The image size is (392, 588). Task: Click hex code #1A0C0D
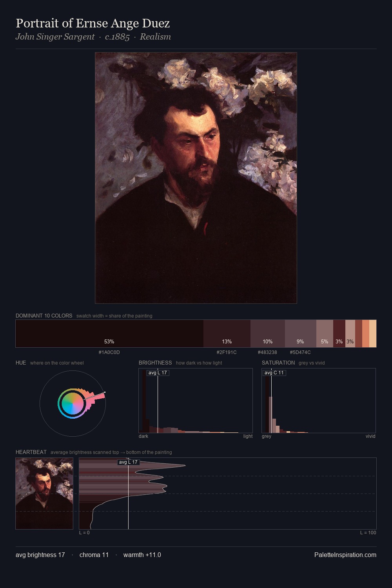pyautogui.click(x=109, y=352)
